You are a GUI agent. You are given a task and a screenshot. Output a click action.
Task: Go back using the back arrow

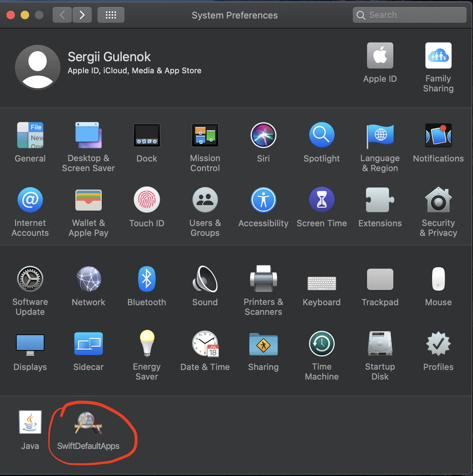[62, 15]
